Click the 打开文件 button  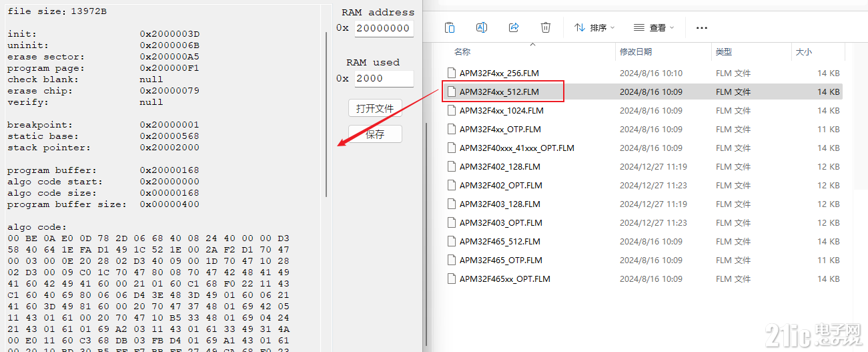click(375, 108)
